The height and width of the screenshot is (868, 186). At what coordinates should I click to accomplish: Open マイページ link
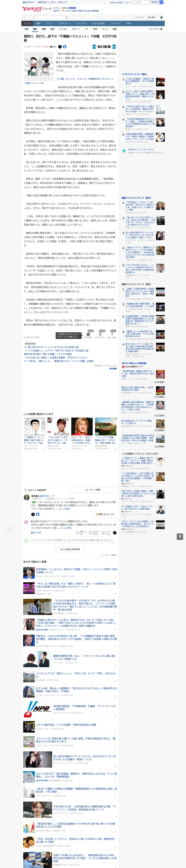click(139, 17)
